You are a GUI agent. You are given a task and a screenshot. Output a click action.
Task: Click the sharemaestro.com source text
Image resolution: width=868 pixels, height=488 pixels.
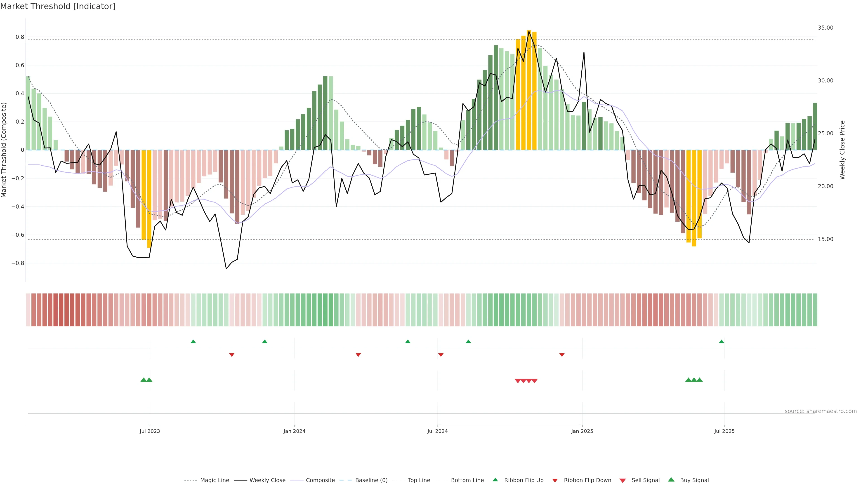820,411
